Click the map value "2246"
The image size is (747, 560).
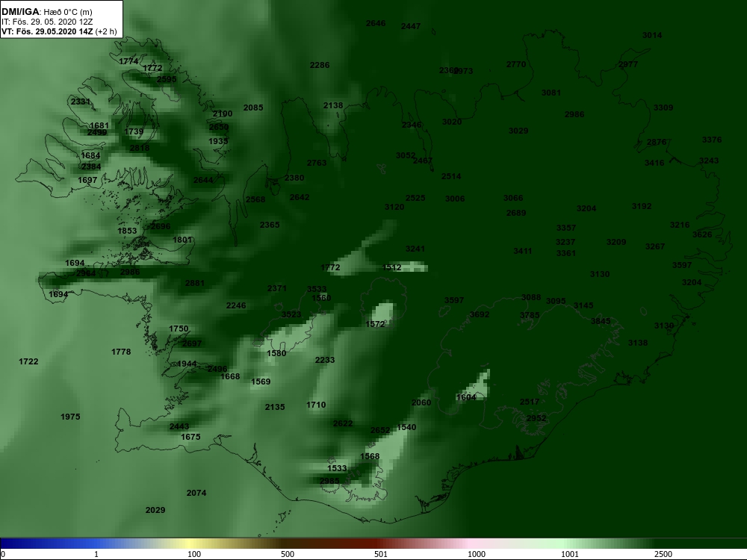[x=236, y=305]
